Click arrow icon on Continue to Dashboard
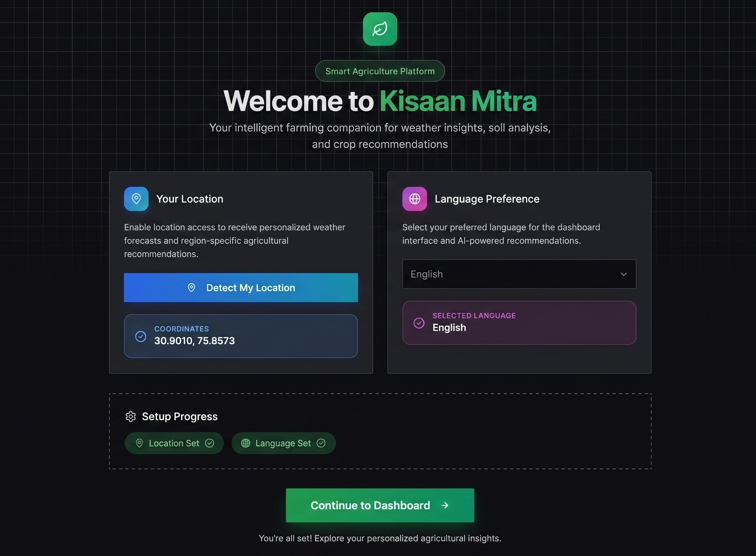Image resolution: width=756 pixels, height=556 pixels. (x=445, y=506)
